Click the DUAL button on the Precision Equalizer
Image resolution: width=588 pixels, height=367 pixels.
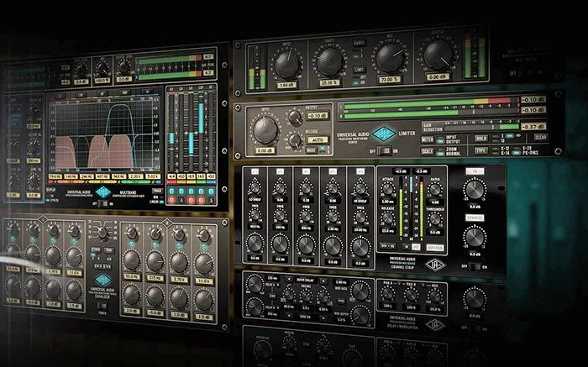pos(108,250)
